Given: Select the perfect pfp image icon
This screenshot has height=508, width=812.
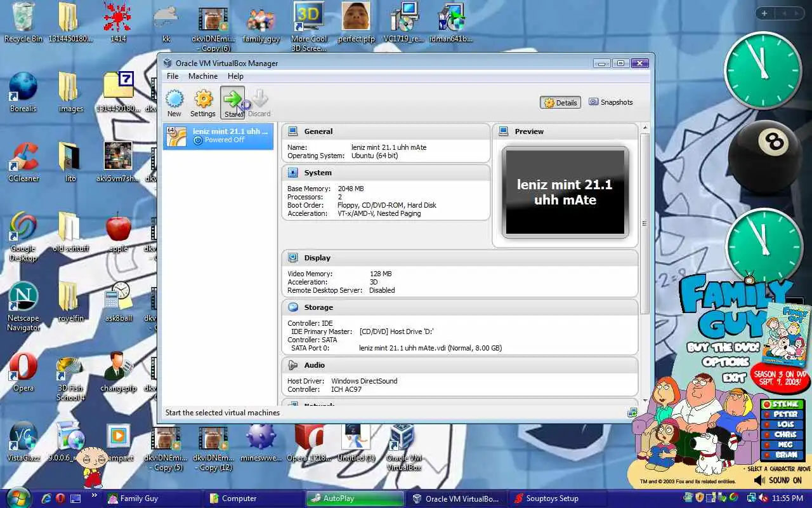Looking at the screenshot, I should pos(356,23).
